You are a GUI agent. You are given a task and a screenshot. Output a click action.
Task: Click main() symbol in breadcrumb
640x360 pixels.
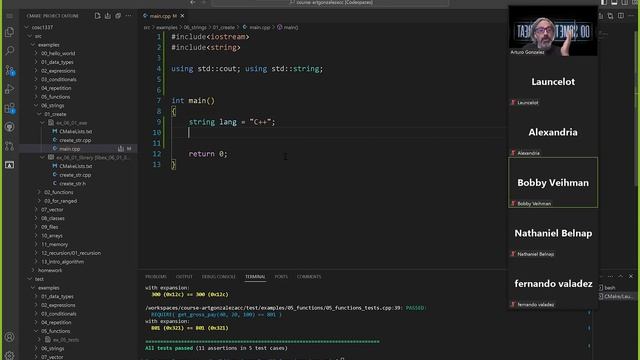click(288, 27)
